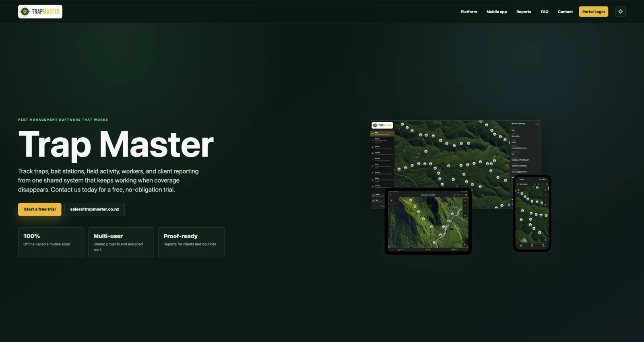The image size is (644, 342).
Task: Click the phone app map screenshot
Action: click(532, 213)
